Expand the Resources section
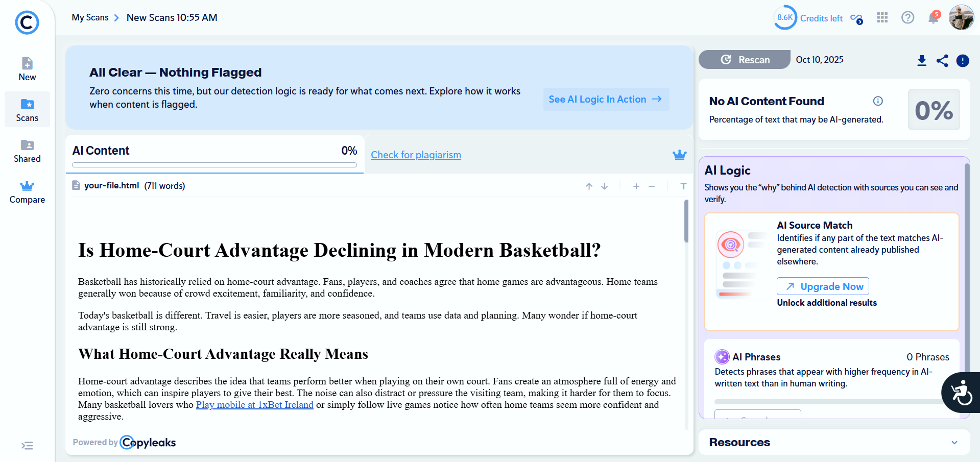The height and width of the screenshot is (462, 980). coord(954,443)
